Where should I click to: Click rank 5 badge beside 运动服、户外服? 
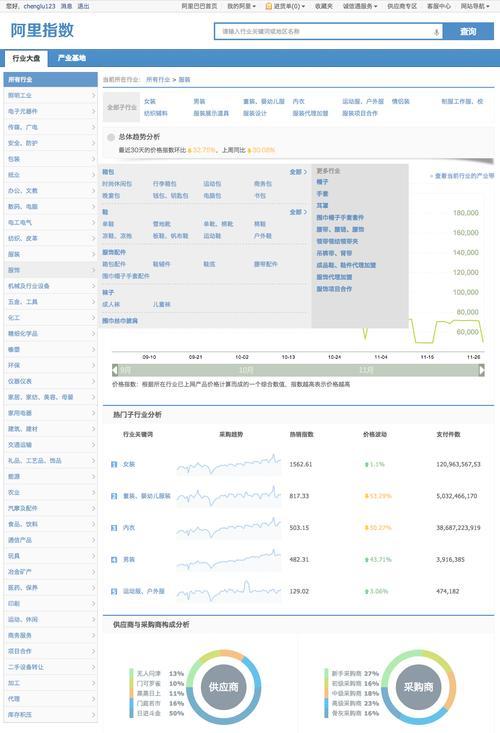click(x=114, y=591)
